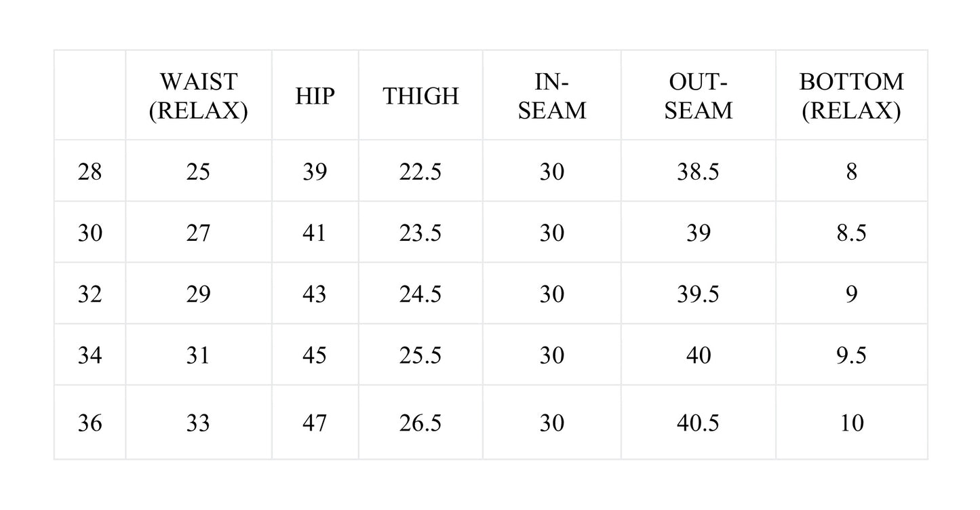Select the size 36 row label
The height and width of the screenshot is (510, 980).
(x=90, y=423)
